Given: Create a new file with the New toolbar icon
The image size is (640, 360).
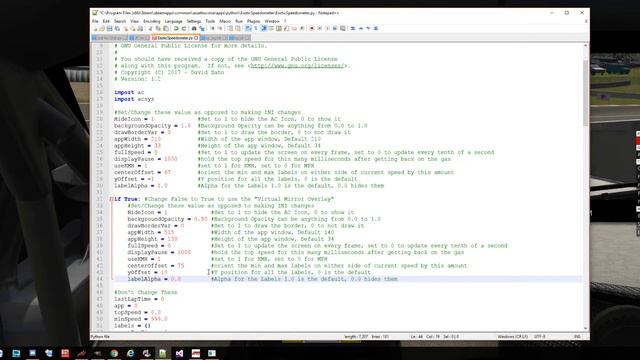Looking at the screenshot, I should click(x=96, y=29).
